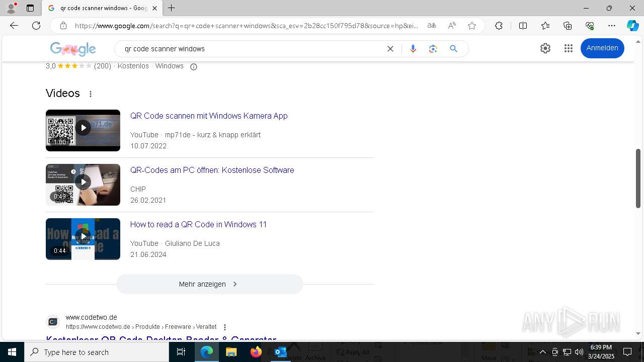Screen dimensions: 644x362
Task: Launch Firefox from taskbar
Action: 256,352
